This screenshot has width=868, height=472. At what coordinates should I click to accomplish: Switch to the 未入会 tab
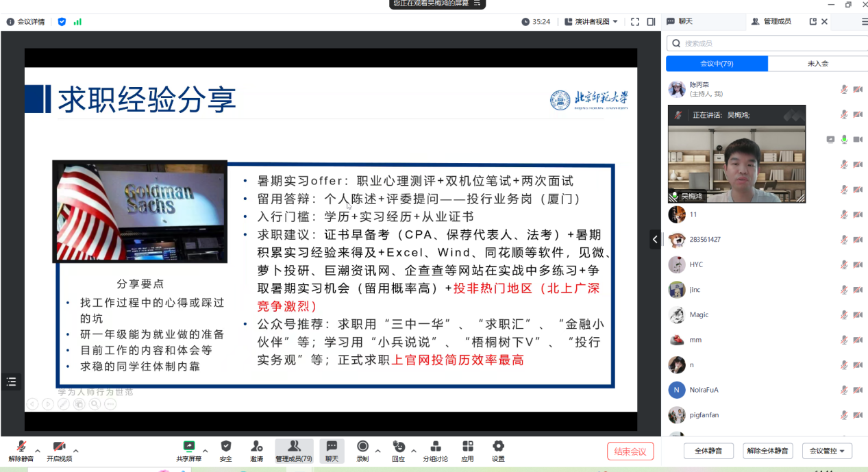click(819, 64)
